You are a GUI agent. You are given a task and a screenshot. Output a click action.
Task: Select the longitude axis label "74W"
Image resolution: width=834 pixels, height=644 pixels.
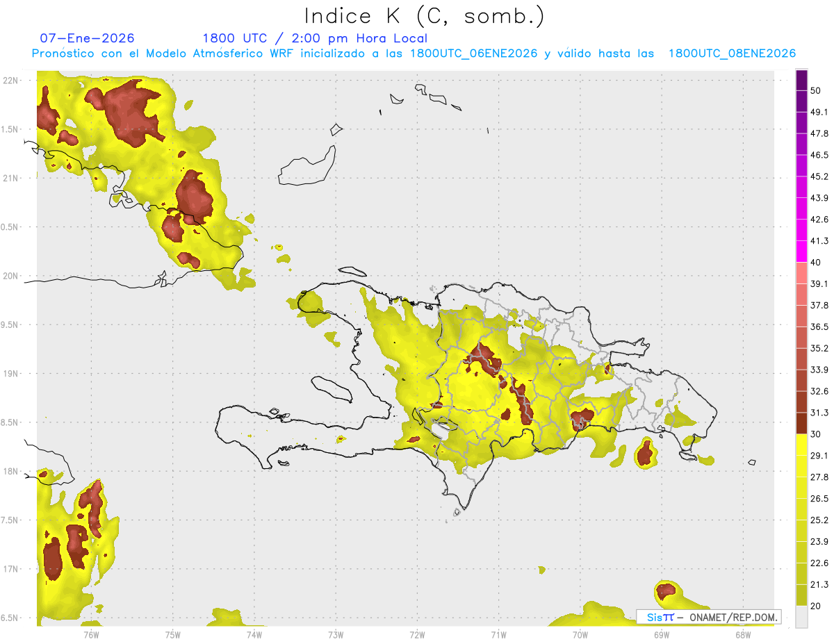tap(254, 635)
